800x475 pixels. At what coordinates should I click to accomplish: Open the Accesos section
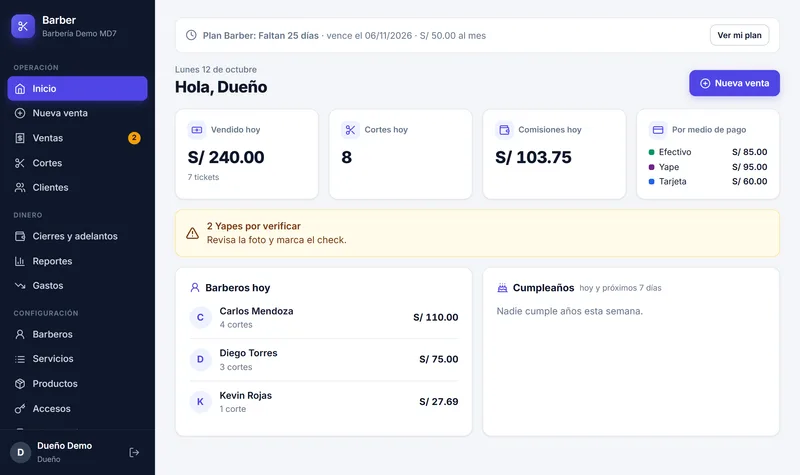point(78,409)
